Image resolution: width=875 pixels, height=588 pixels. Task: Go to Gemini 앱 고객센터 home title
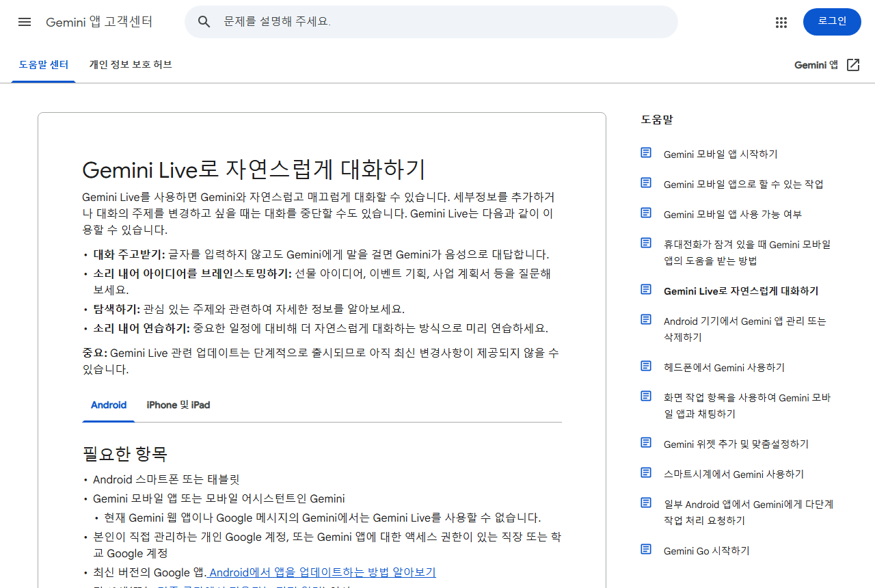click(99, 22)
